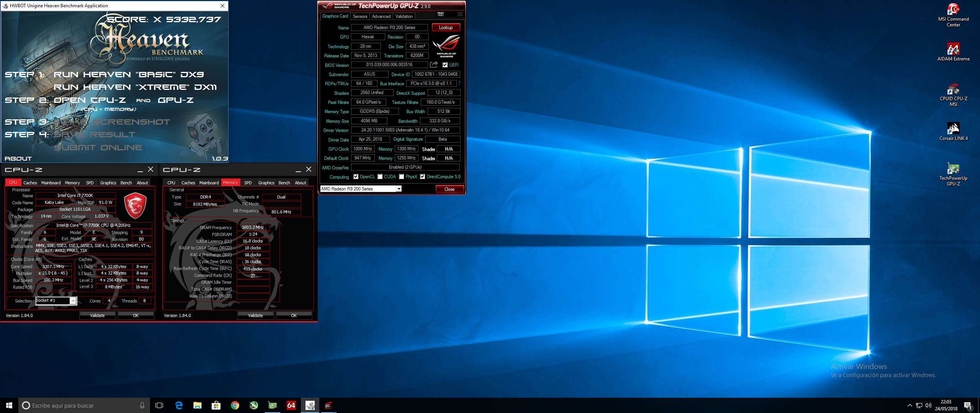
Task: Open Microsoft Store from taskbar
Action: coord(216,405)
